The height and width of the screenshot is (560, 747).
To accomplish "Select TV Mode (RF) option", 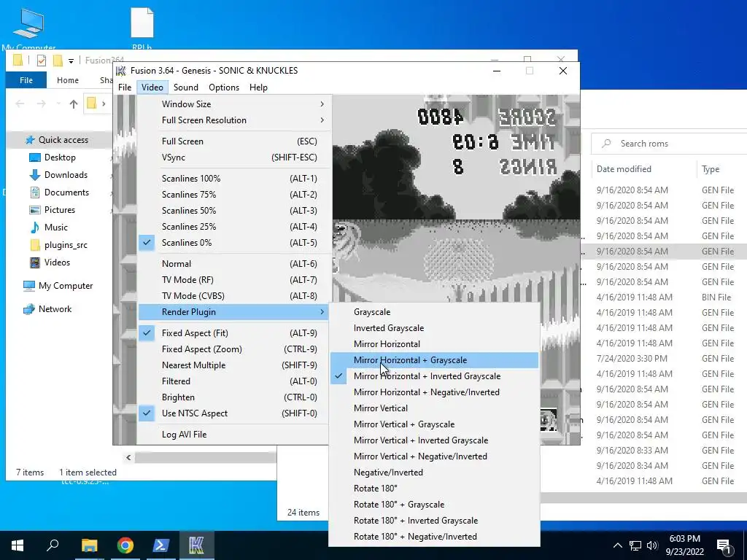I will [233, 280].
